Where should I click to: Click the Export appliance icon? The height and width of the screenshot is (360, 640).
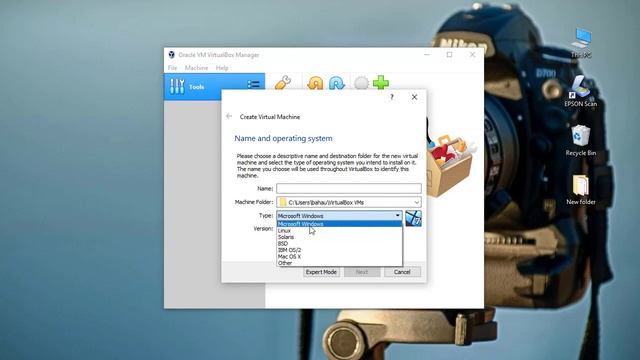[337, 83]
